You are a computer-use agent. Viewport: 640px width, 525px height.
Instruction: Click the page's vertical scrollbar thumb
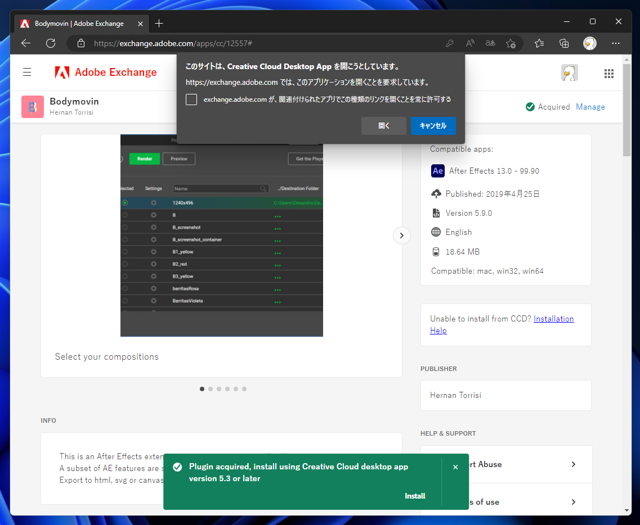[x=627, y=110]
